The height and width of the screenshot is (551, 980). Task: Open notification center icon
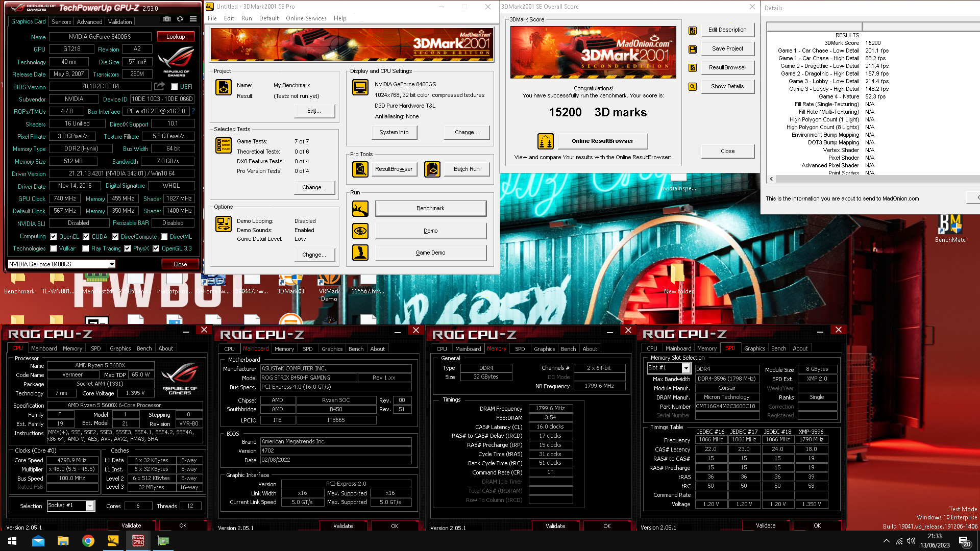tap(965, 541)
